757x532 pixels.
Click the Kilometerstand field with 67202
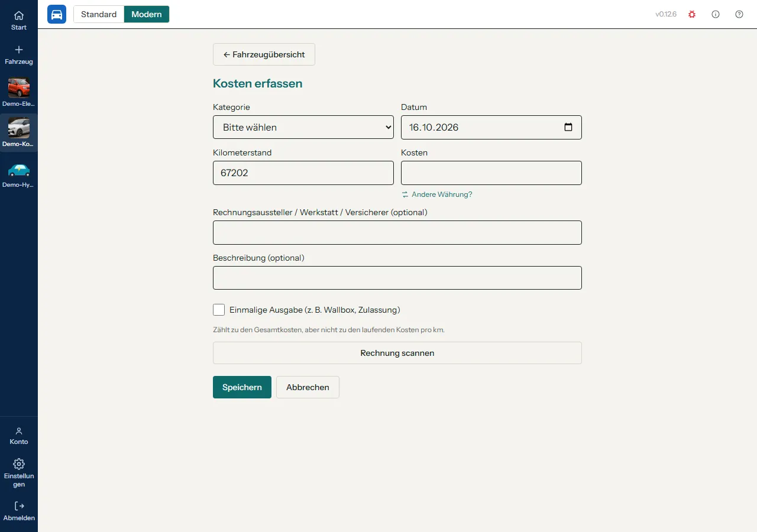point(303,173)
